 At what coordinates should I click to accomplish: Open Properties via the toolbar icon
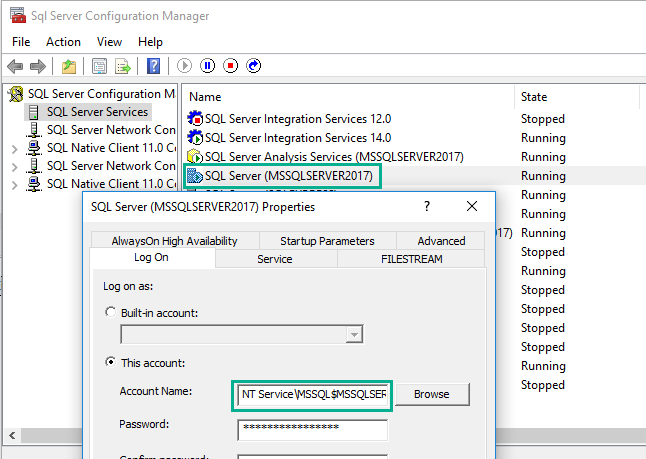[99, 67]
